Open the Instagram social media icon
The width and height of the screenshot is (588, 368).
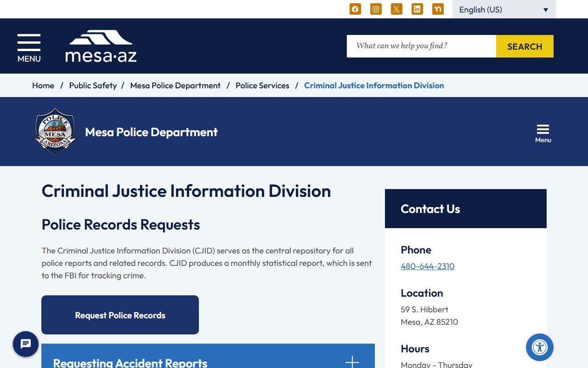tap(376, 9)
